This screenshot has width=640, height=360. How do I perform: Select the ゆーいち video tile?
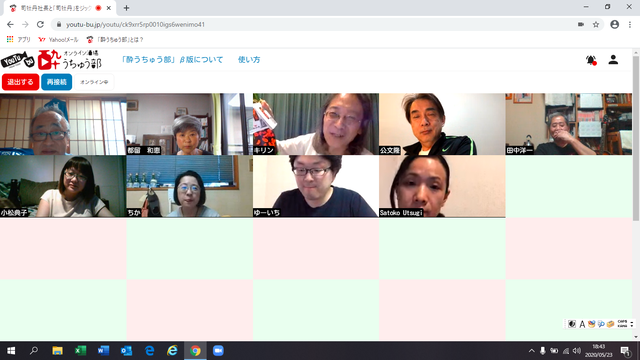(x=316, y=186)
